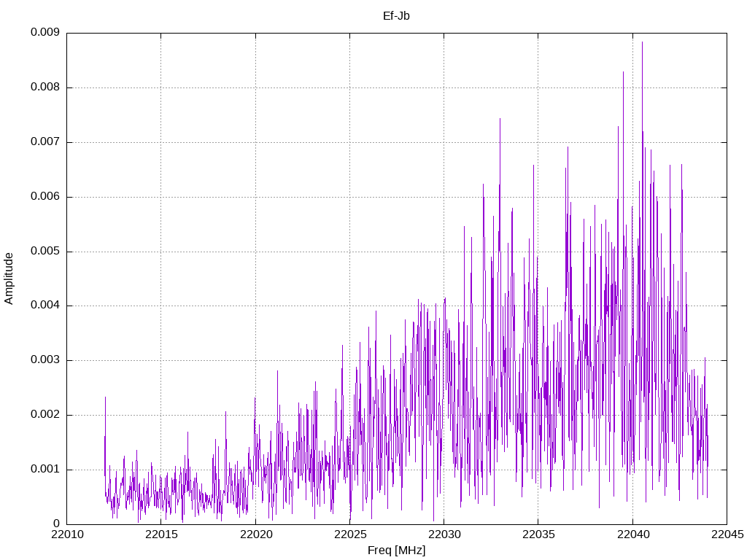The image size is (747, 560).
Task: Click the x-axis tick label 22035
Action: click(x=538, y=534)
